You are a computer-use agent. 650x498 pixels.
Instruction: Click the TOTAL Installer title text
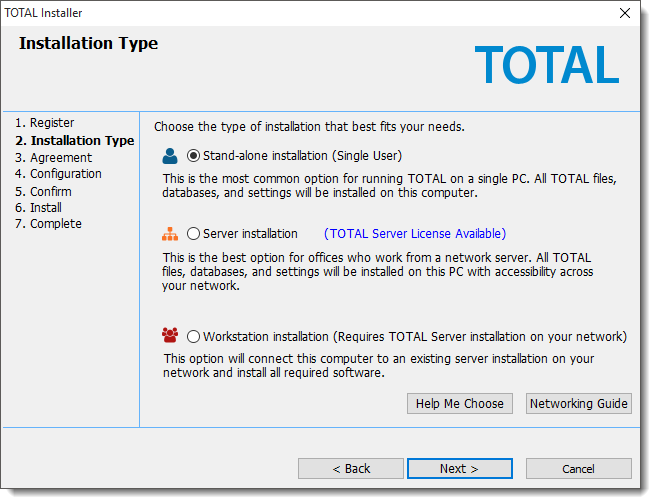point(43,13)
